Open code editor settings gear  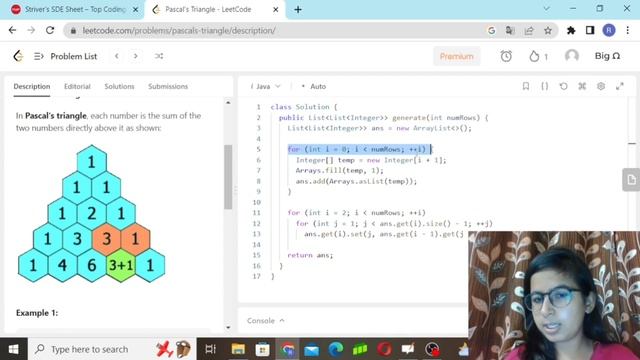601,86
